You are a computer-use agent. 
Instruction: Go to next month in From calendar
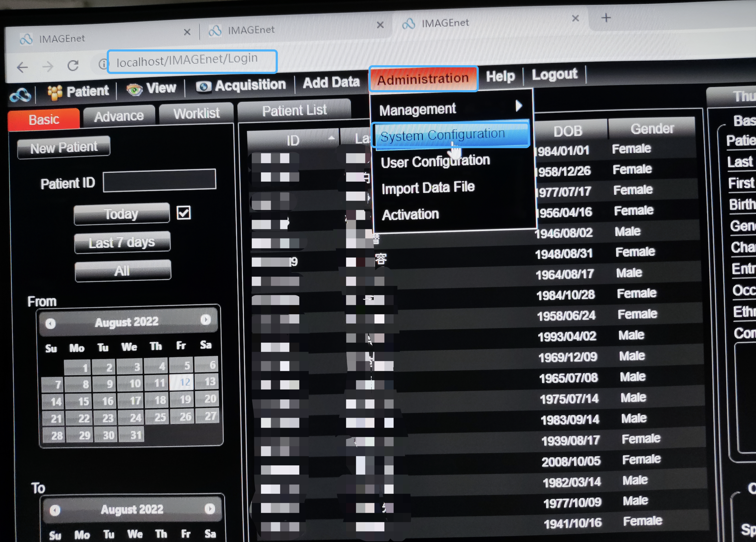(x=206, y=320)
